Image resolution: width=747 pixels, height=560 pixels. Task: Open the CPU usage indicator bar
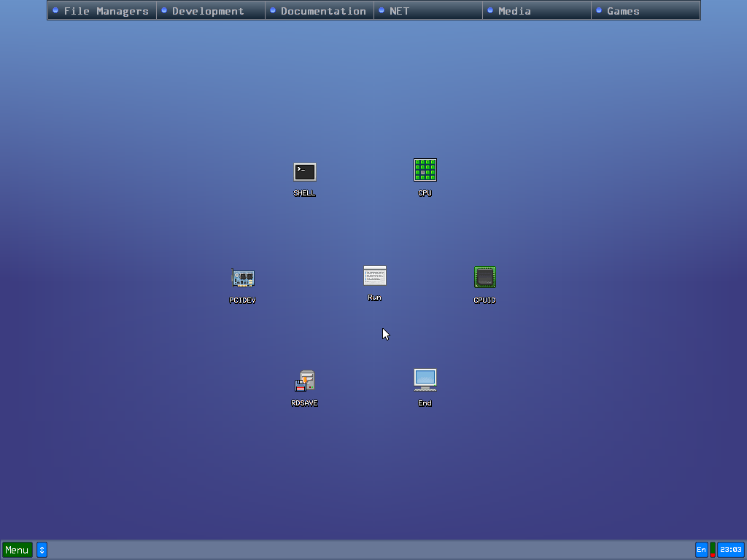[x=713, y=550]
